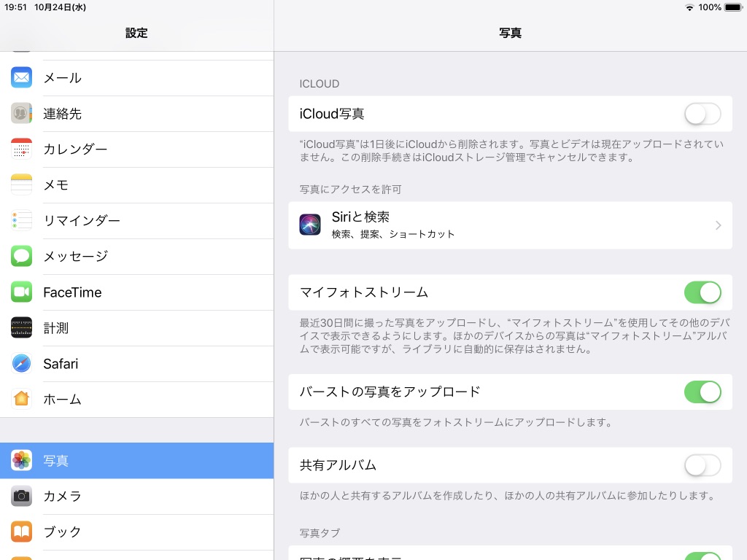Select カメラ label in sidebar
747x560 pixels.
62,497
